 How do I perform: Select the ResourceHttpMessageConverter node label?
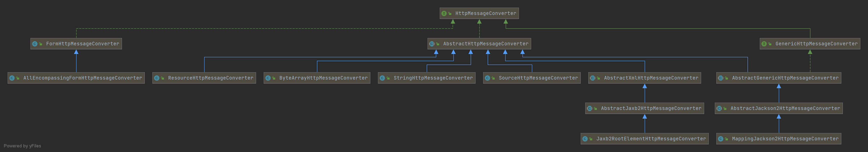[211, 78]
